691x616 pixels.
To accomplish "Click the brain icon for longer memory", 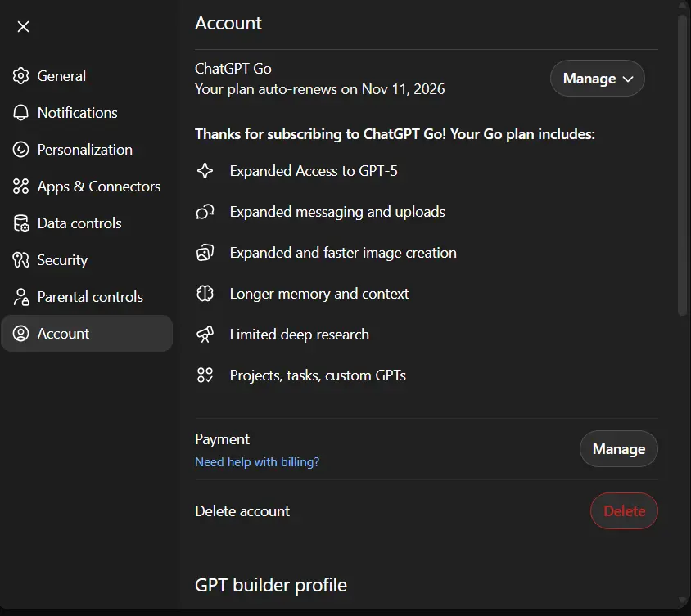I will pyautogui.click(x=205, y=293).
